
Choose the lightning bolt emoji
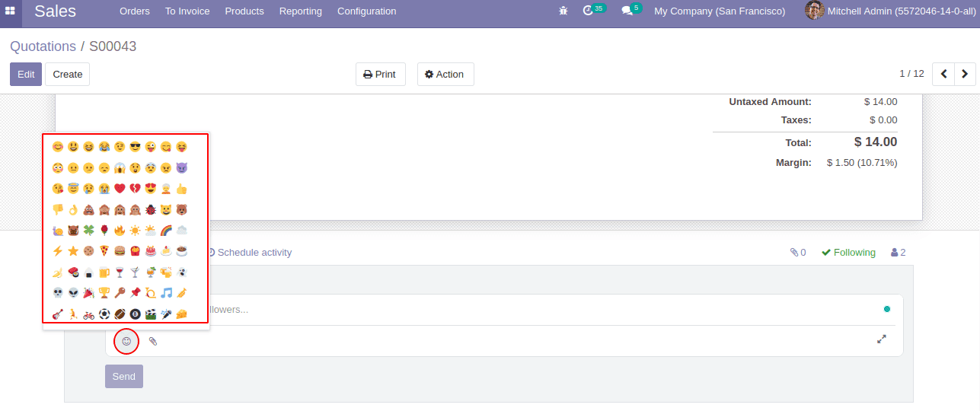point(58,250)
